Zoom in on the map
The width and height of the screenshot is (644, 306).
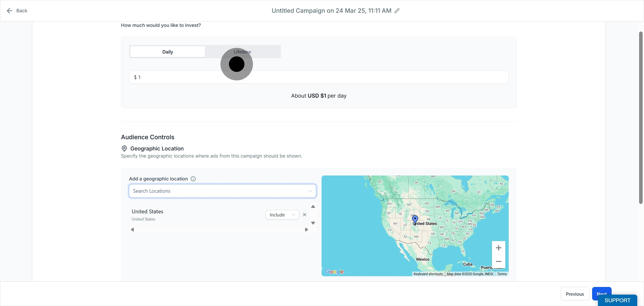tap(498, 248)
